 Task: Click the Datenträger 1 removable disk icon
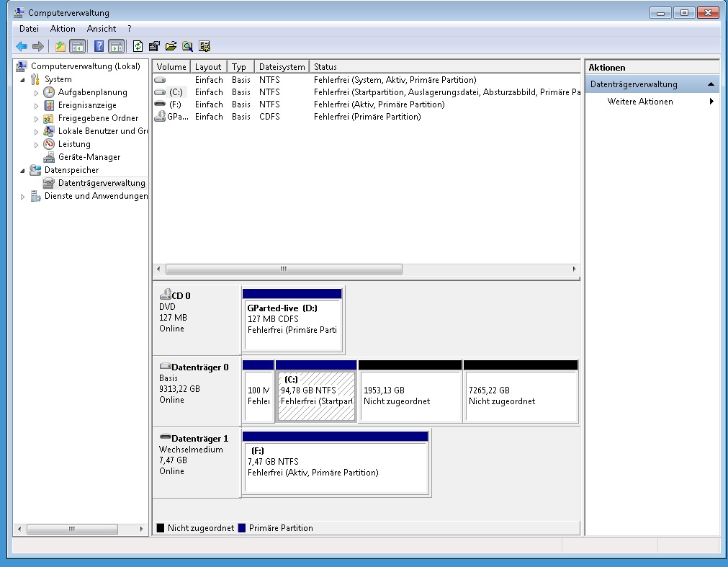pyautogui.click(x=166, y=437)
